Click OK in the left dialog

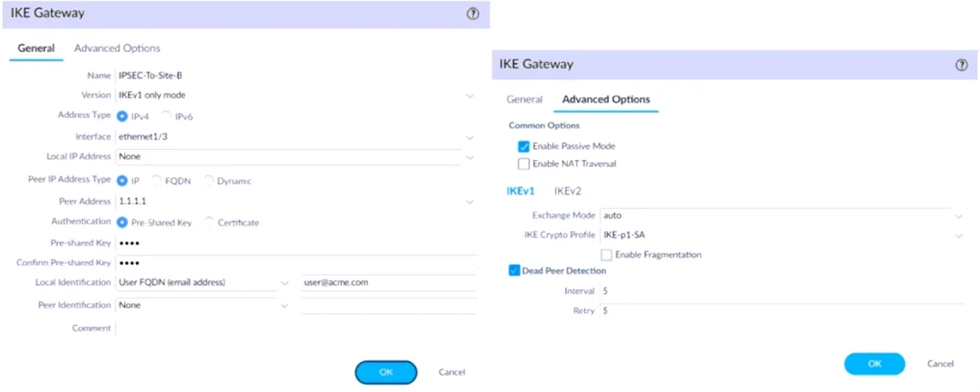pos(386,372)
